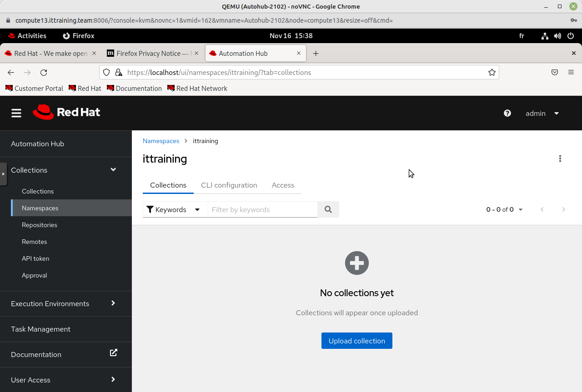
Task: Open the clock Nov 16 15:38
Action: pos(291,36)
